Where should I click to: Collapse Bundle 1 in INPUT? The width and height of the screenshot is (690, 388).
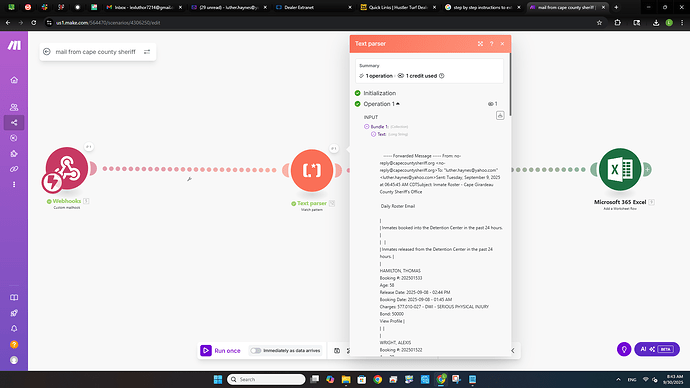coord(367,127)
